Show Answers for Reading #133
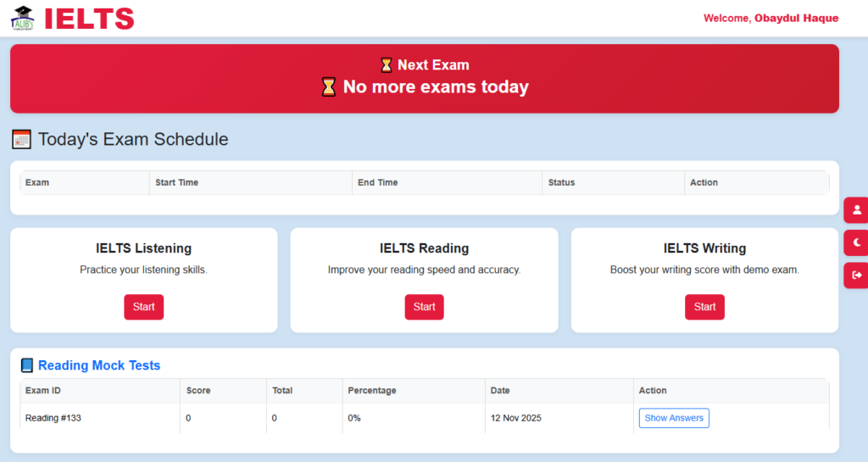Screen dimensions: 868x462 coord(674,418)
